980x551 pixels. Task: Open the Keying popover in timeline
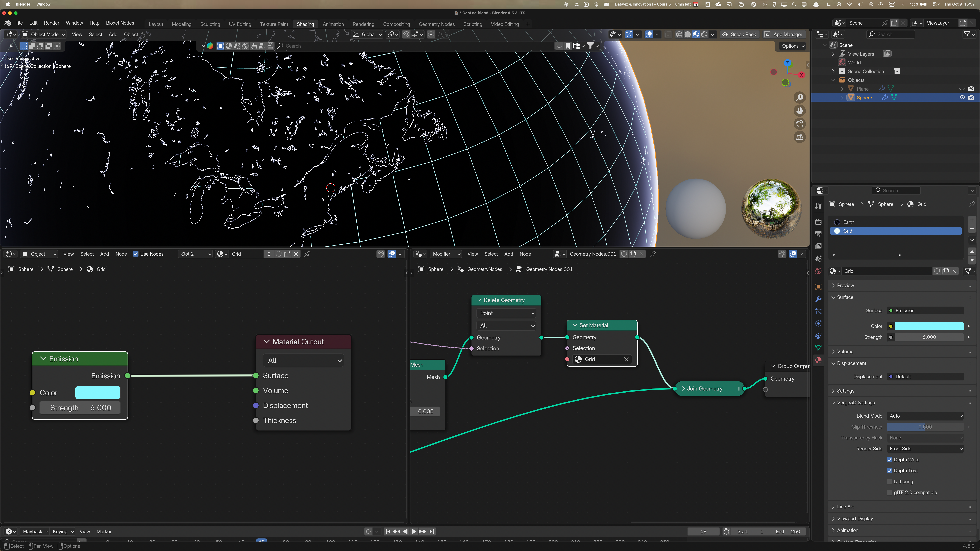point(63,532)
